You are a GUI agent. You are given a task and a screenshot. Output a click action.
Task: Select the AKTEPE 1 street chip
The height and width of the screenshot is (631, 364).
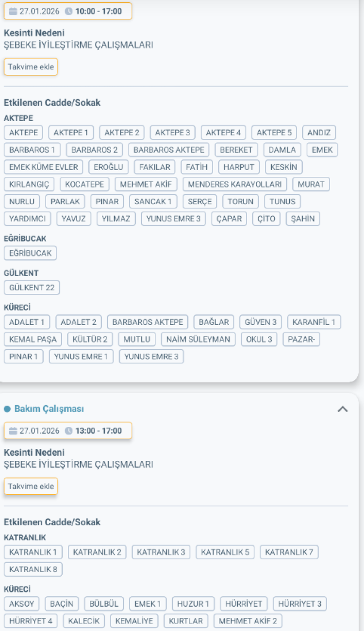click(x=71, y=133)
